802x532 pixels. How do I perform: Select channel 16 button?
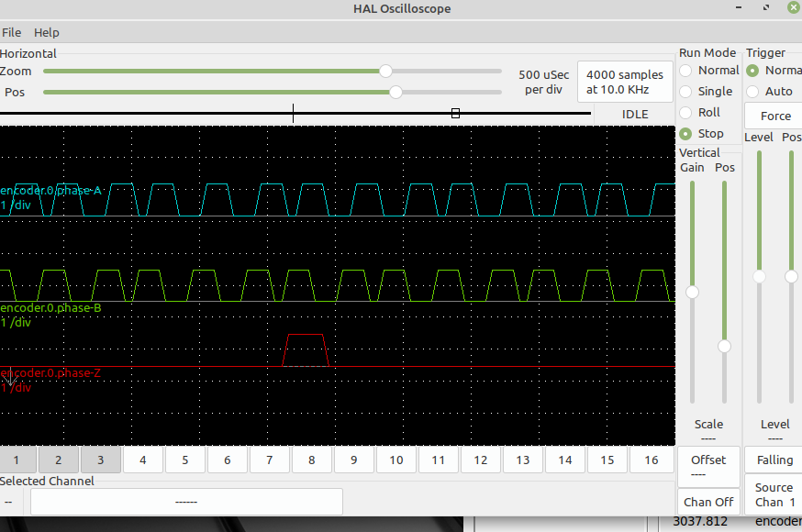[x=651, y=460]
